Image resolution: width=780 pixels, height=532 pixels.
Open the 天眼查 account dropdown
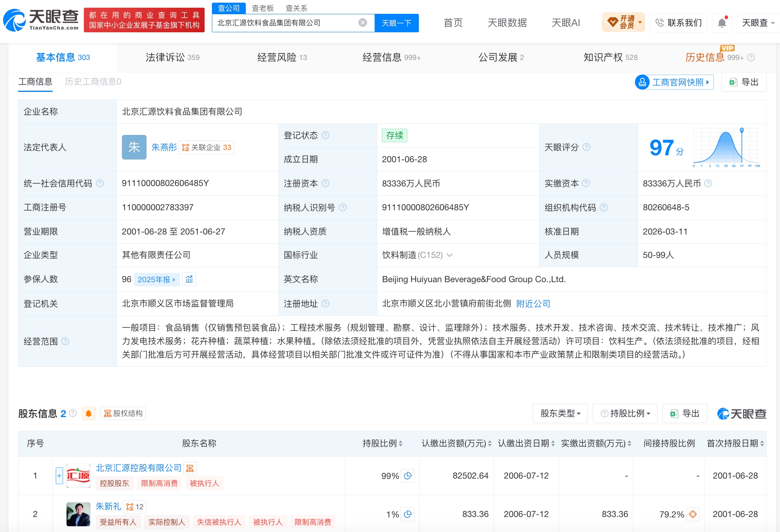click(758, 23)
